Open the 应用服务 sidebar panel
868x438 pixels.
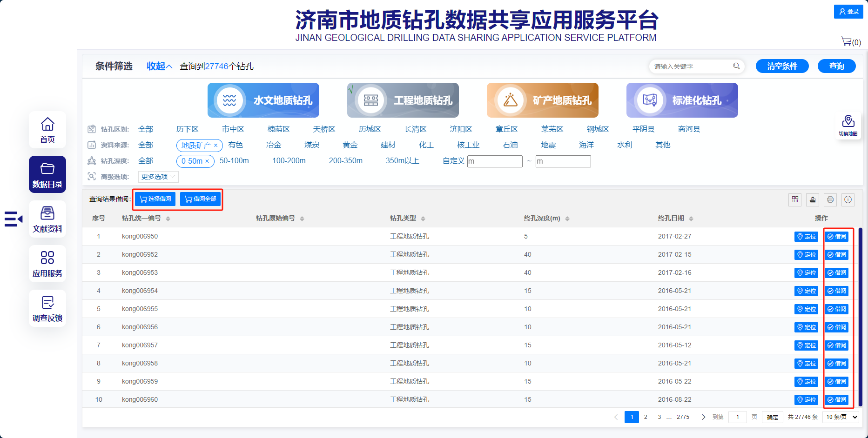47,263
